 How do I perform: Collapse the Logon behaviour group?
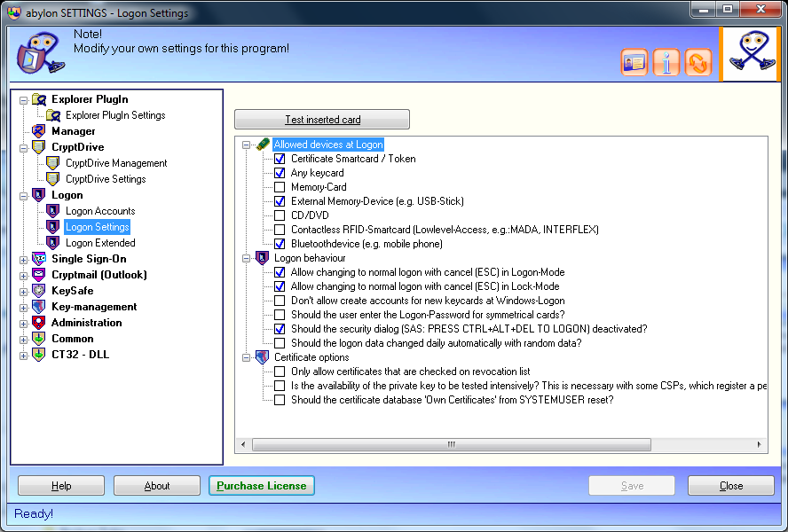point(246,259)
